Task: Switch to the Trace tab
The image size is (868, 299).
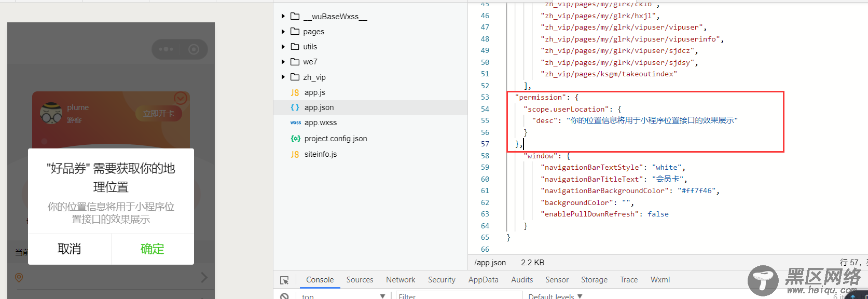Action: (x=629, y=280)
